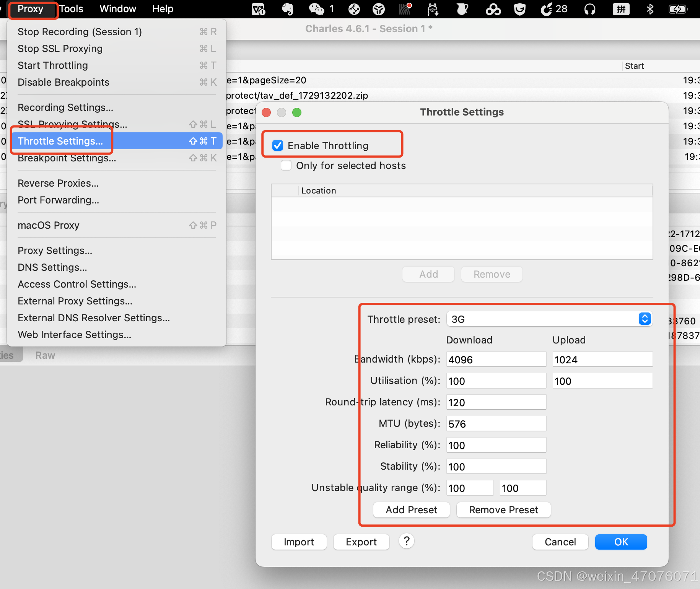Click the headphones menu bar icon
The width and height of the screenshot is (700, 589).
click(590, 9)
